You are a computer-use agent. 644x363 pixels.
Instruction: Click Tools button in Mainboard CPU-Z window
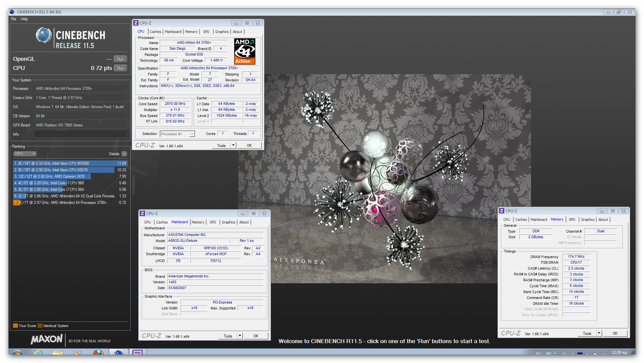[228, 336]
